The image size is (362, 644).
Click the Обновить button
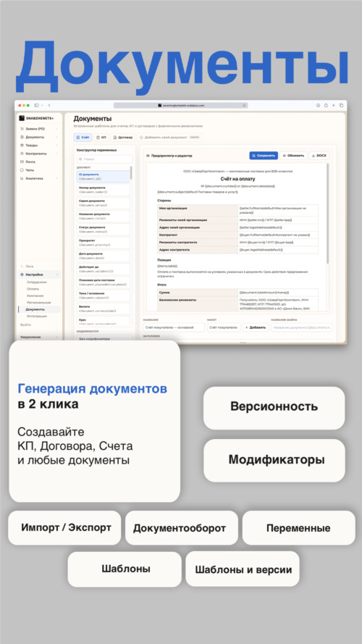tap(293, 156)
